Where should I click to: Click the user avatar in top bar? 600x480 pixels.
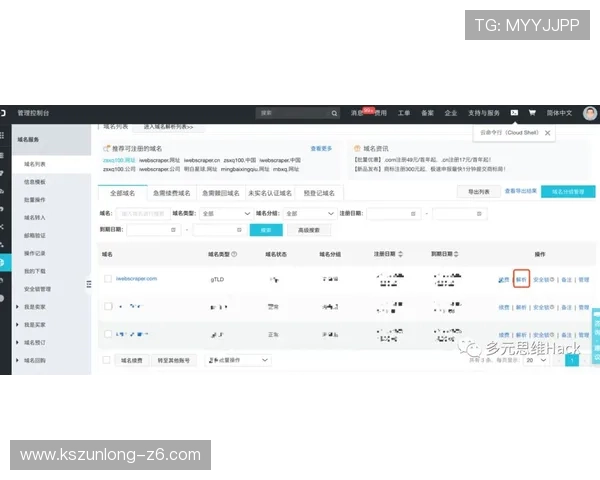590,113
